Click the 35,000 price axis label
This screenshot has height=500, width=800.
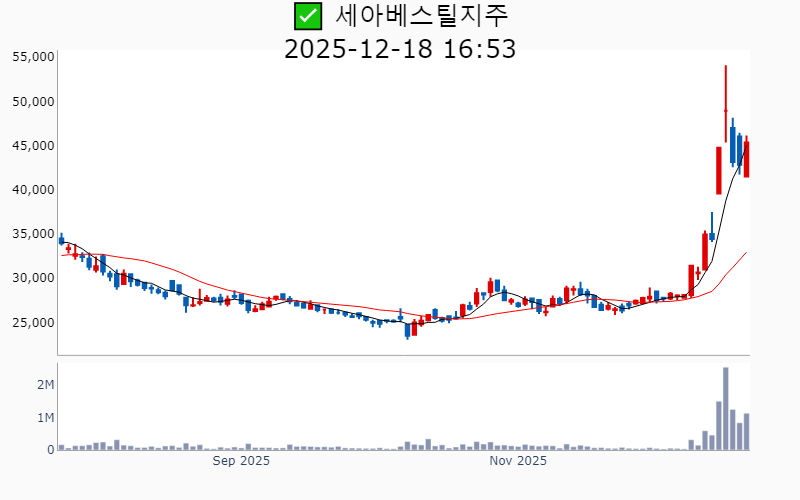(33, 234)
